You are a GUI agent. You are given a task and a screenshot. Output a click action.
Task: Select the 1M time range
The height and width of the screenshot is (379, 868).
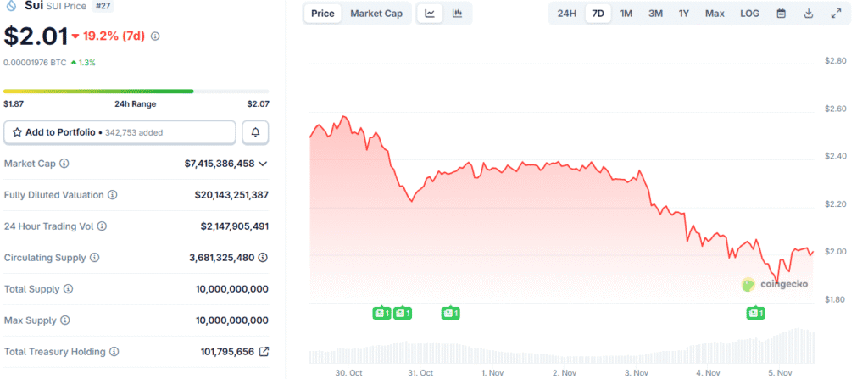coord(626,14)
